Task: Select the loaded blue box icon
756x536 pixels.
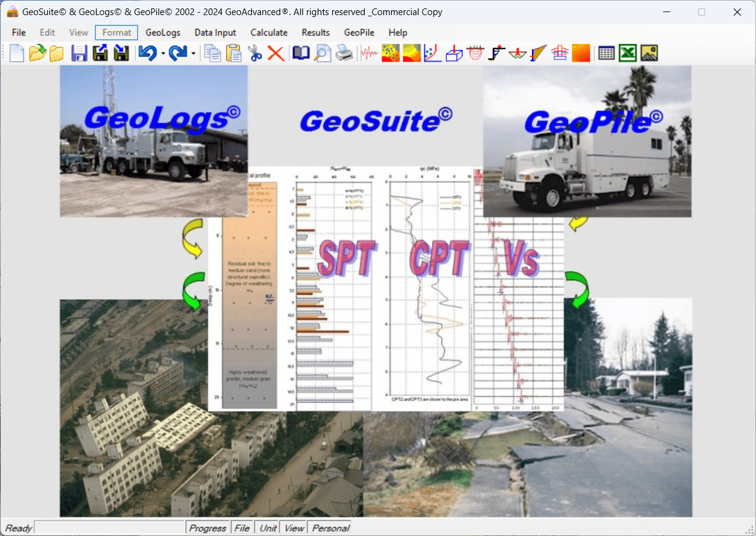Action: click(x=454, y=53)
